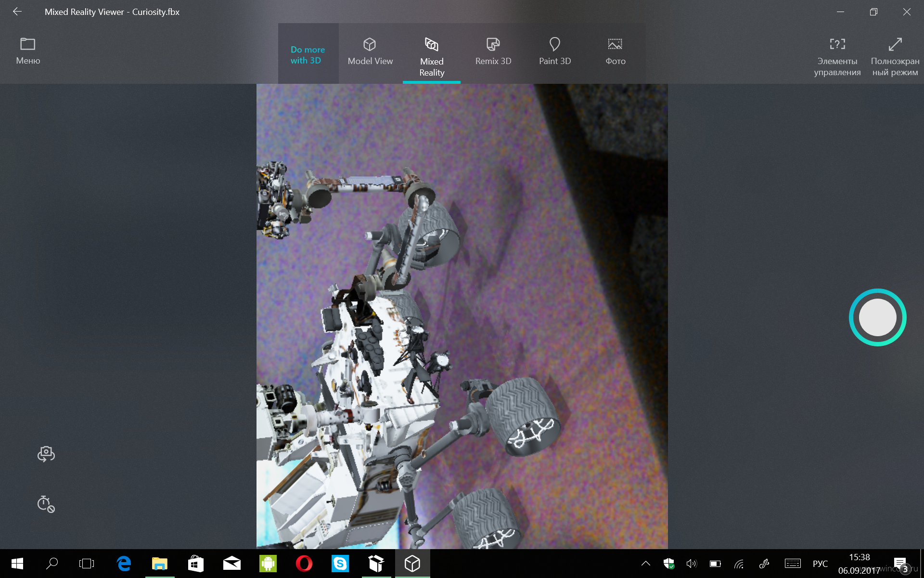The width and height of the screenshot is (924, 578).
Task: Launch Microsoft Edge from the taskbar
Action: click(x=124, y=564)
